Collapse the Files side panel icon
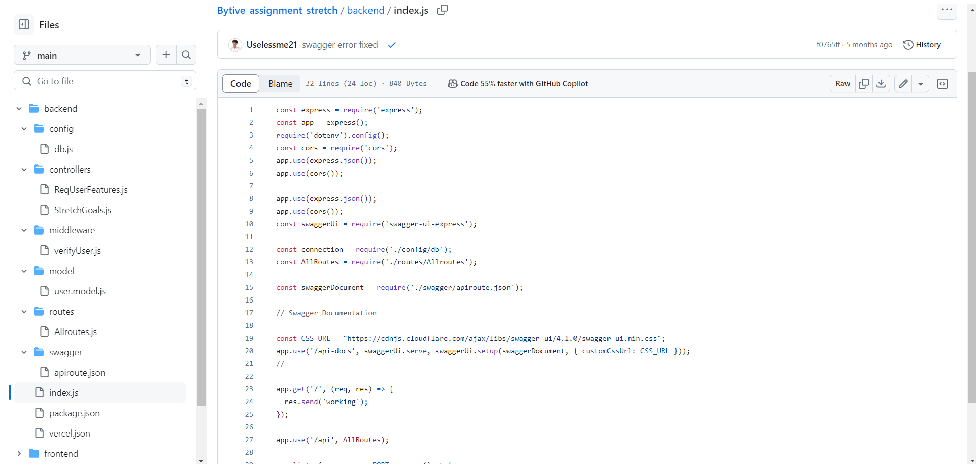980x468 pixels. coord(24,24)
